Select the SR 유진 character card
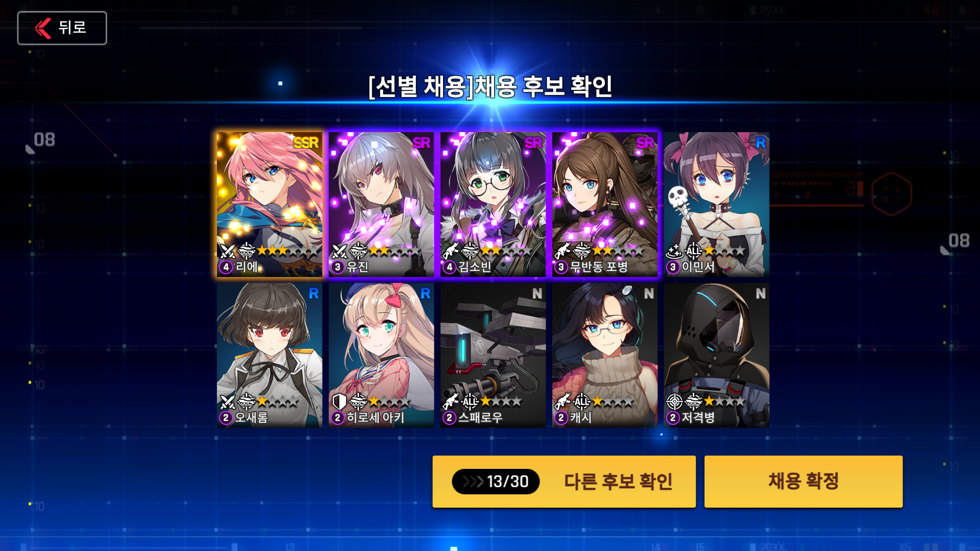Viewport: 980px width, 551px height. coord(381,205)
